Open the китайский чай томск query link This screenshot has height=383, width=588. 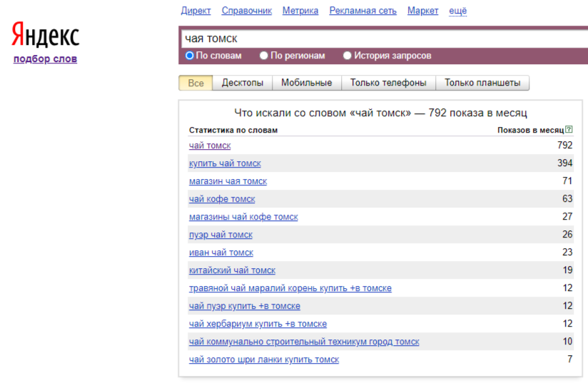point(232,270)
